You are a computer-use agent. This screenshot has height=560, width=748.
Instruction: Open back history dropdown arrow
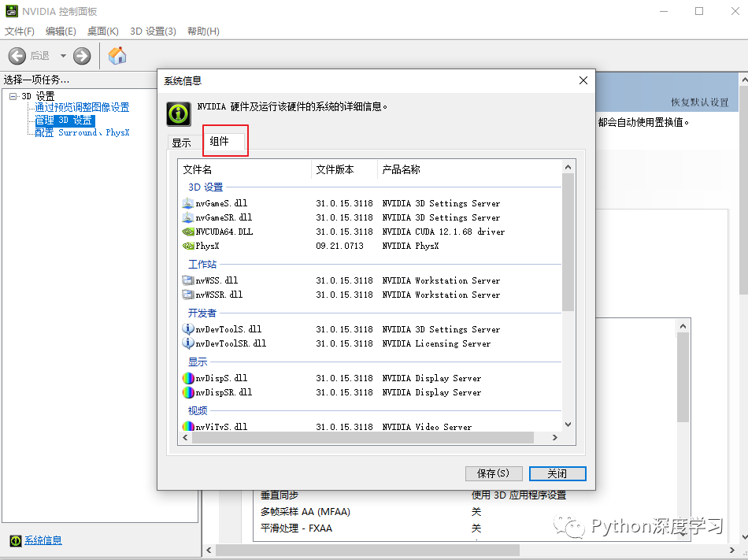63,56
